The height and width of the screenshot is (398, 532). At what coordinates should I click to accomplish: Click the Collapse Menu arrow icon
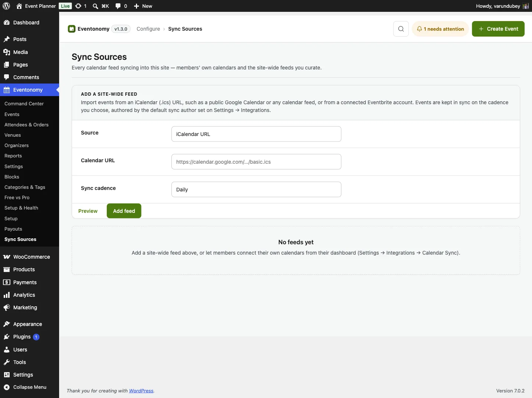(7, 387)
